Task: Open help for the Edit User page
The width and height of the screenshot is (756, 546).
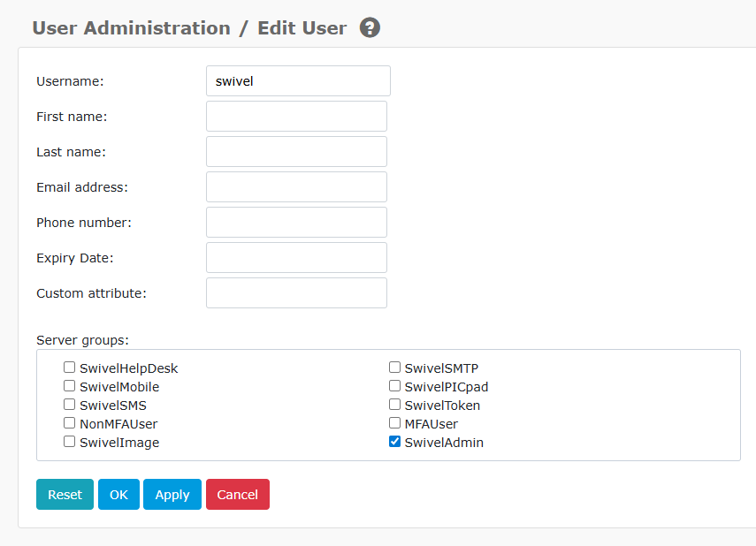Action: tap(369, 27)
